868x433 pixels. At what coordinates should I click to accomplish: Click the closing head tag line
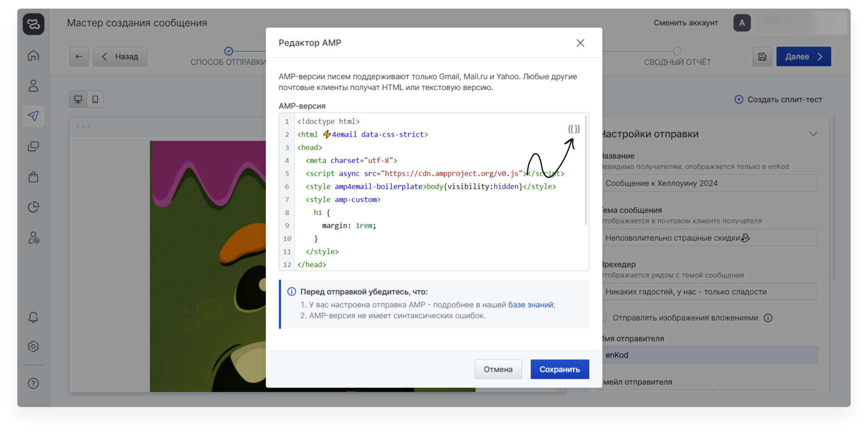coord(312,265)
